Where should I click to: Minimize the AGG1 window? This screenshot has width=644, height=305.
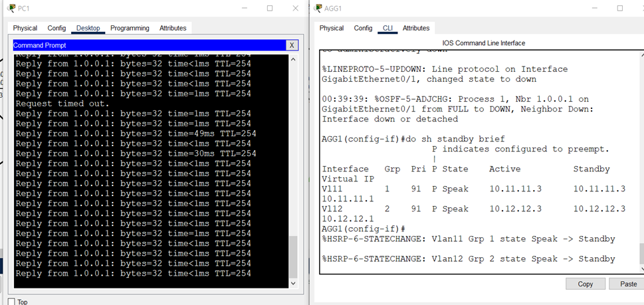(594, 8)
